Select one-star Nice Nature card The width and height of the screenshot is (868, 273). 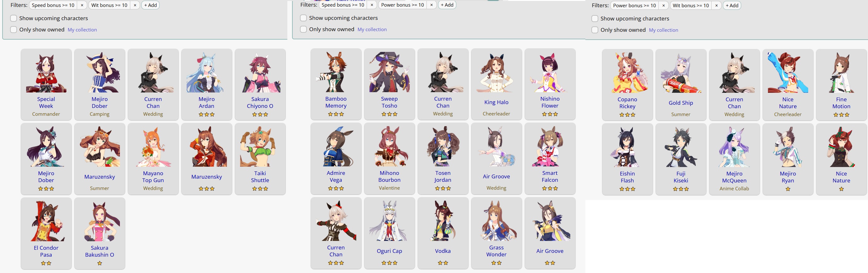(x=841, y=159)
